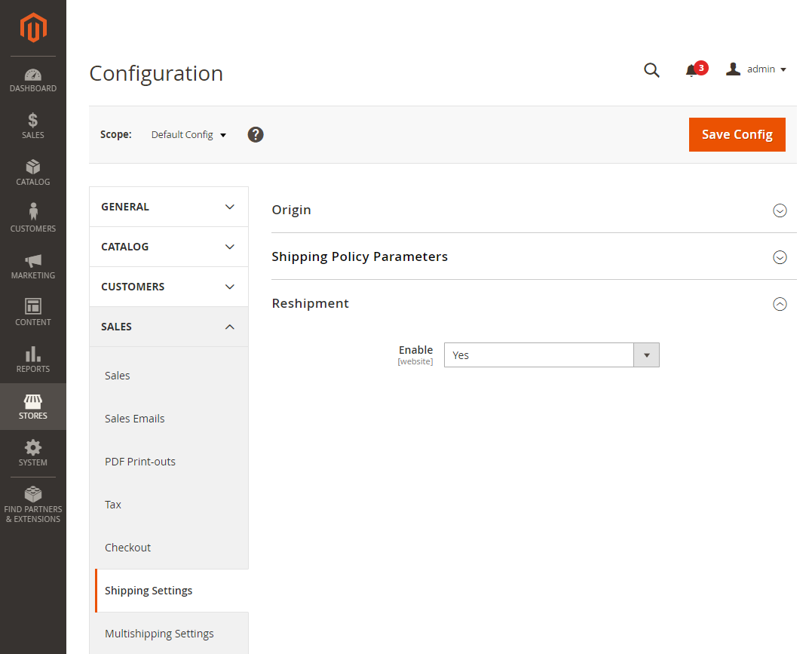Viewport: 812px width, 654px height.
Task: Expand the Origin section
Action: [780, 210]
